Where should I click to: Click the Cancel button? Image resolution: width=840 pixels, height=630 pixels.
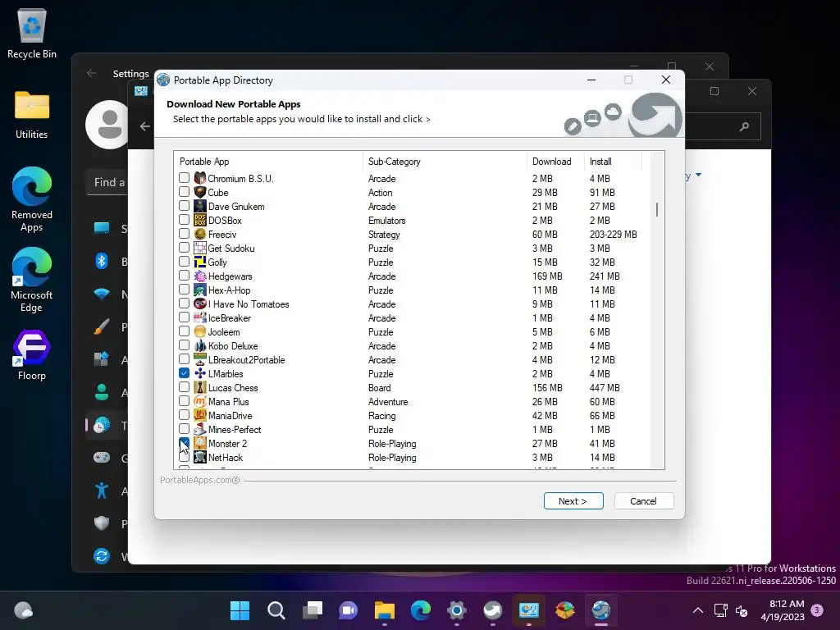(x=643, y=501)
